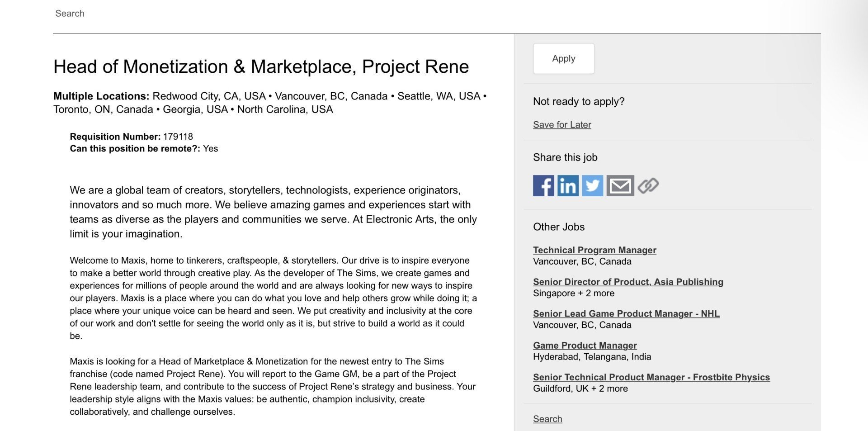Open Senior Technical Product Manager - Frostbite Physics
Screen dimensions: 868x431
[651, 377]
